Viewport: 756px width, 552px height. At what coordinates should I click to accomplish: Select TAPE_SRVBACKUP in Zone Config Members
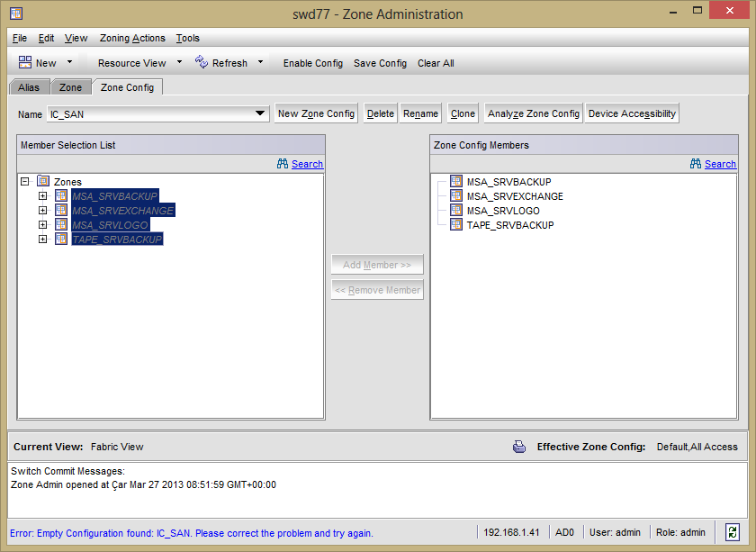[510, 225]
